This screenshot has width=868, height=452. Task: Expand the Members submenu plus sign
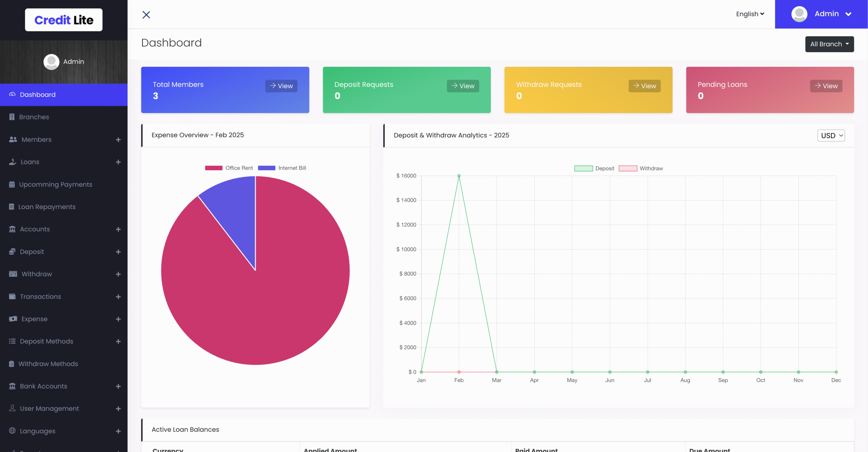click(118, 139)
